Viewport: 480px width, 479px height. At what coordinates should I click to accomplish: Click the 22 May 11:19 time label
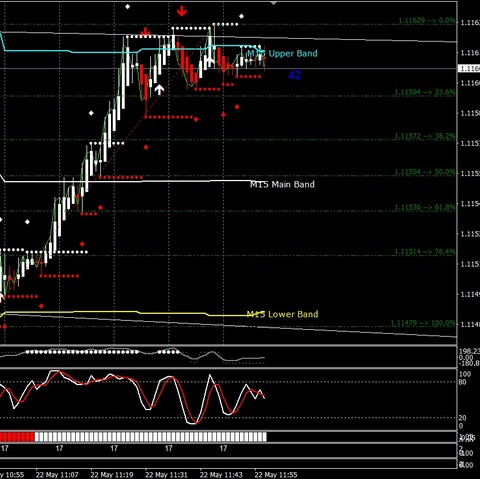click(x=112, y=474)
